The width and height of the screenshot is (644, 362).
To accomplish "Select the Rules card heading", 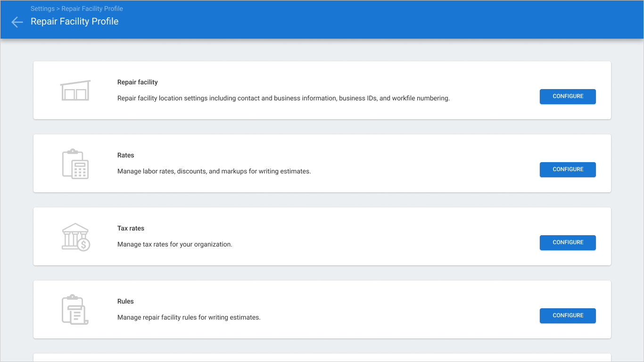I will point(126,301).
